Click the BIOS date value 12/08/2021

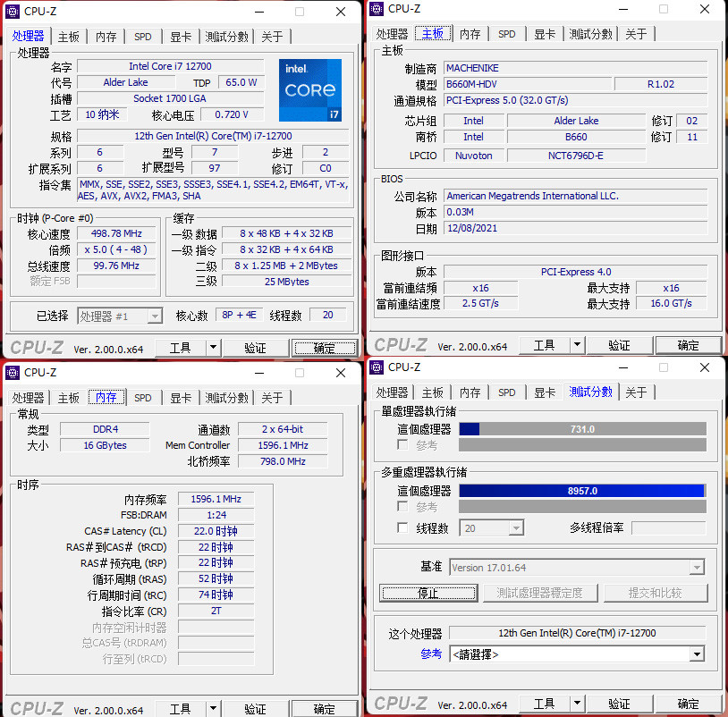(x=576, y=228)
